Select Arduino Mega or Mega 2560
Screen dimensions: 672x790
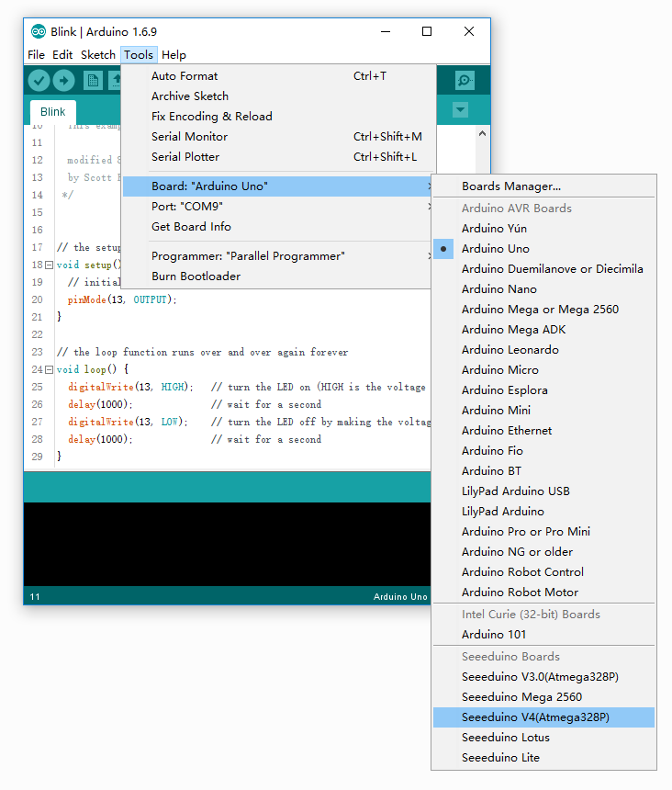pyautogui.click(x=543, y=310)
